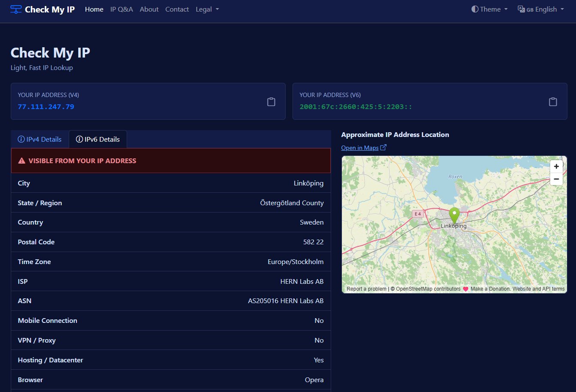Click the Make a Donation link
The width and height of the screenshot is (576, 392).
click(x=490, y=289)
